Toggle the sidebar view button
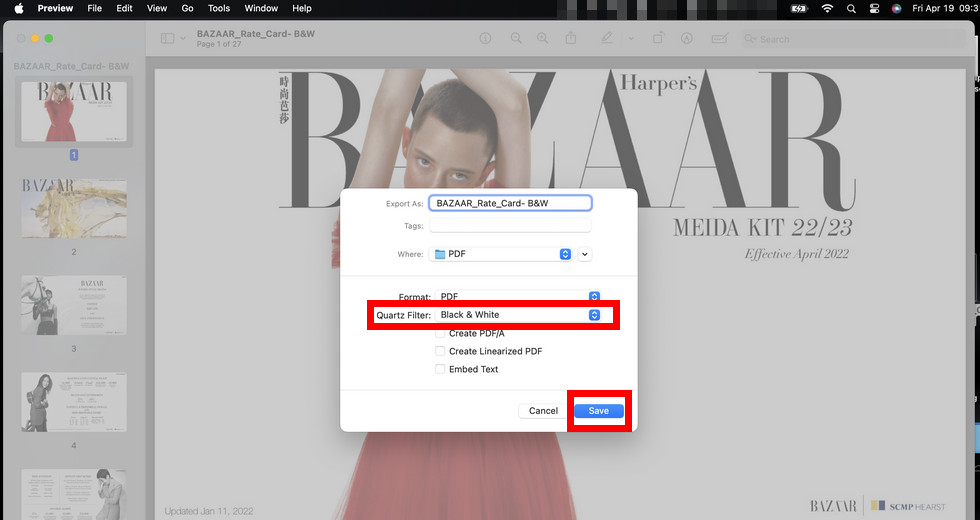 pyautogui.click(x=168, y=38)
